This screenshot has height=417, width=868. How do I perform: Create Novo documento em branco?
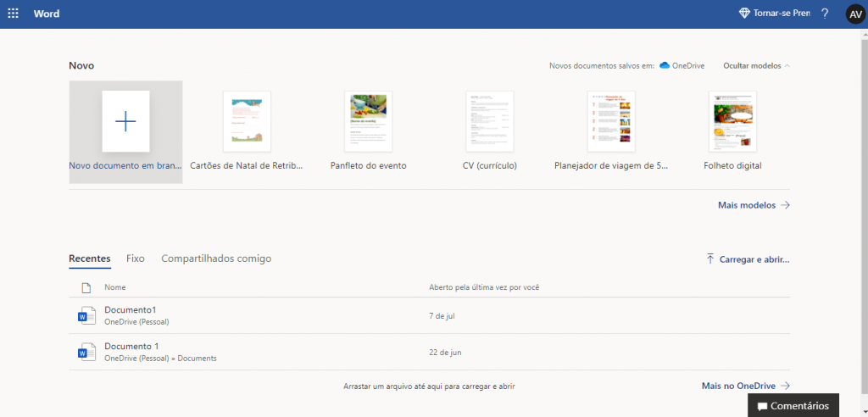tap(125, 132)
